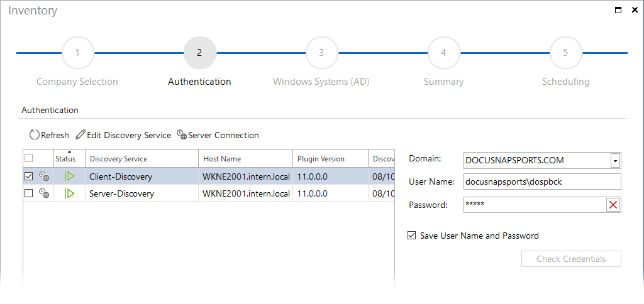644x304 pixels.
Task: Click host name in Server-Discovery row
Action: click(246, 193)
